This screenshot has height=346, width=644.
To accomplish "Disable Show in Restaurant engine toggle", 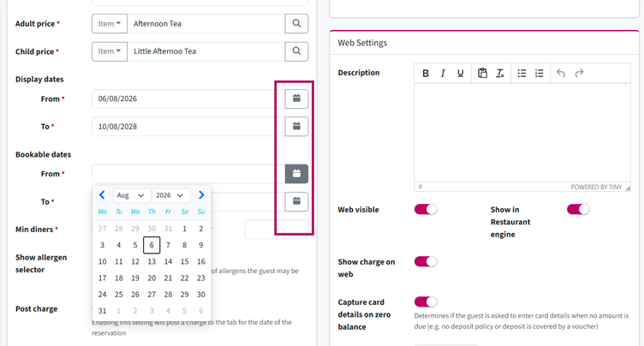I will coord(578,210).
